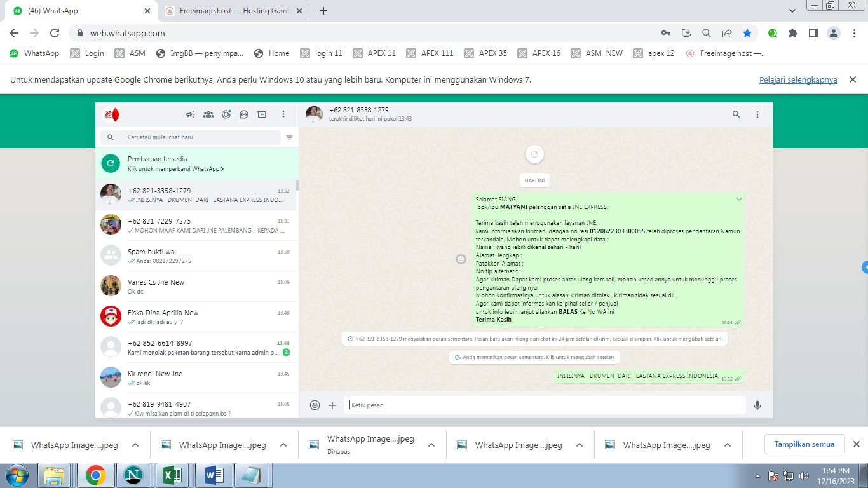The width and height of the screenshot is (868, 488).
Task: Go back with the browser back arrow
Action: [14, 33]
